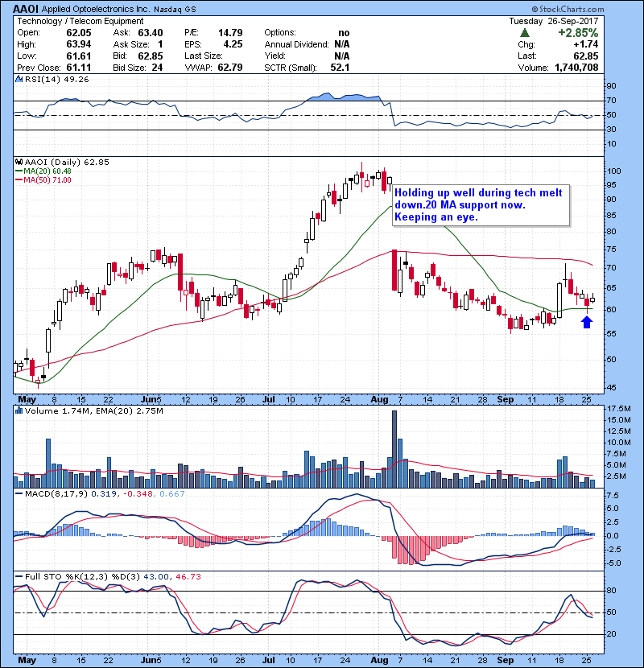This screenshot has width=644, height=668.
Task: Click the EPS value 4.25
Action: point(233,44)
